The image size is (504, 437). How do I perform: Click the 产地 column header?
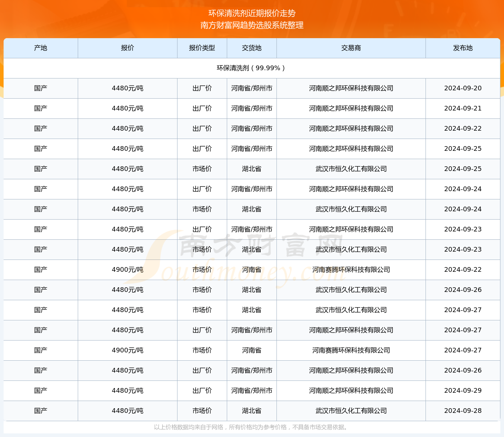(41, 48)
